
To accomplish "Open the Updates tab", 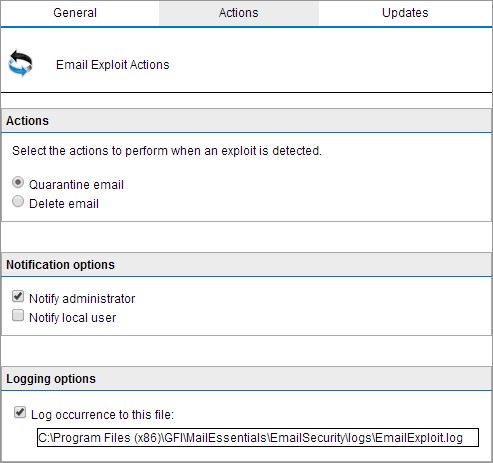I will (x=405, y=13).
